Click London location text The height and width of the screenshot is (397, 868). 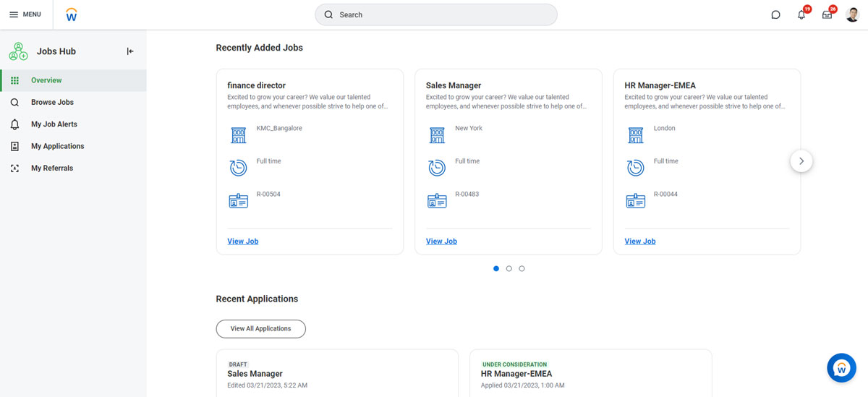tap(665, 128)
